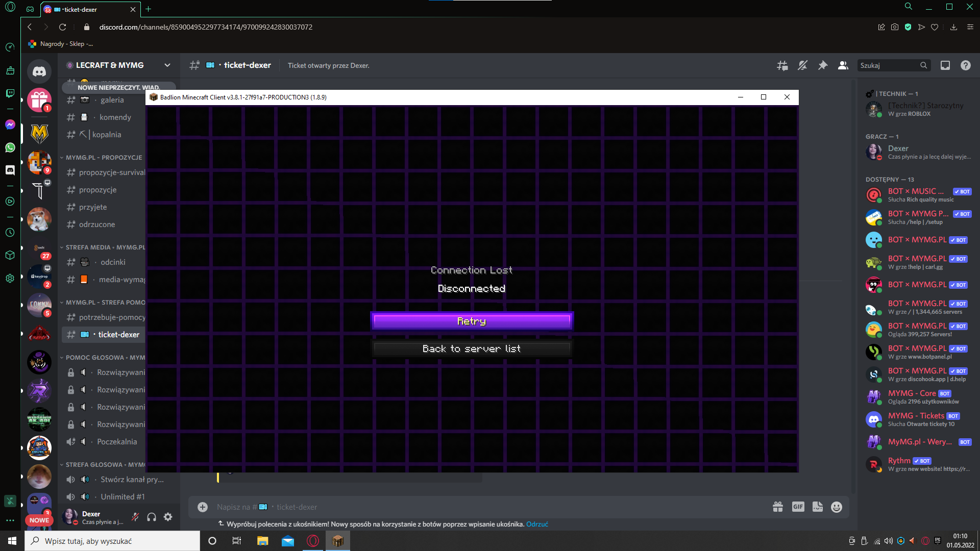The height and width of the screenshot is (551, 980).
Task: Toggle microphone mute in user panel
Action: [135, 517]
